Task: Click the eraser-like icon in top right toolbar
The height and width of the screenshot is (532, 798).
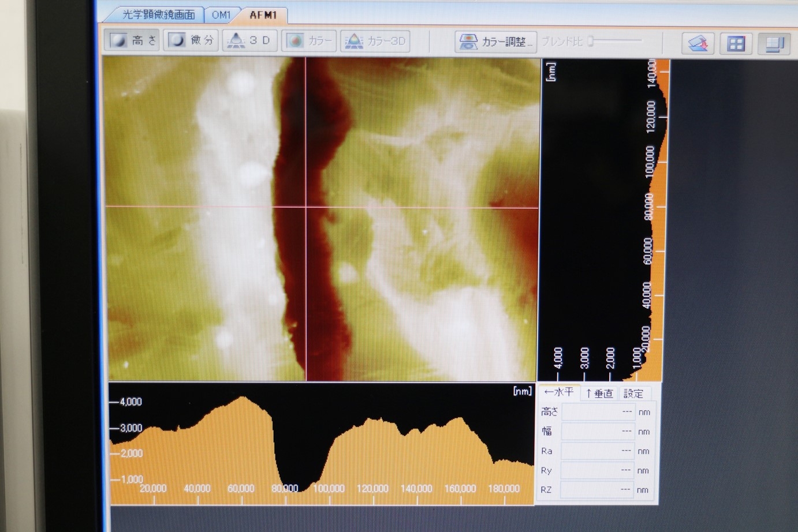Action: point(698,43)
